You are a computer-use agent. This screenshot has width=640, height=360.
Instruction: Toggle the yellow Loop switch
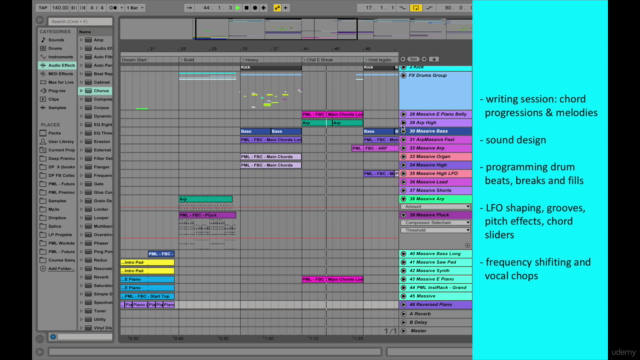pyautogui.click(x=416, y=8)
